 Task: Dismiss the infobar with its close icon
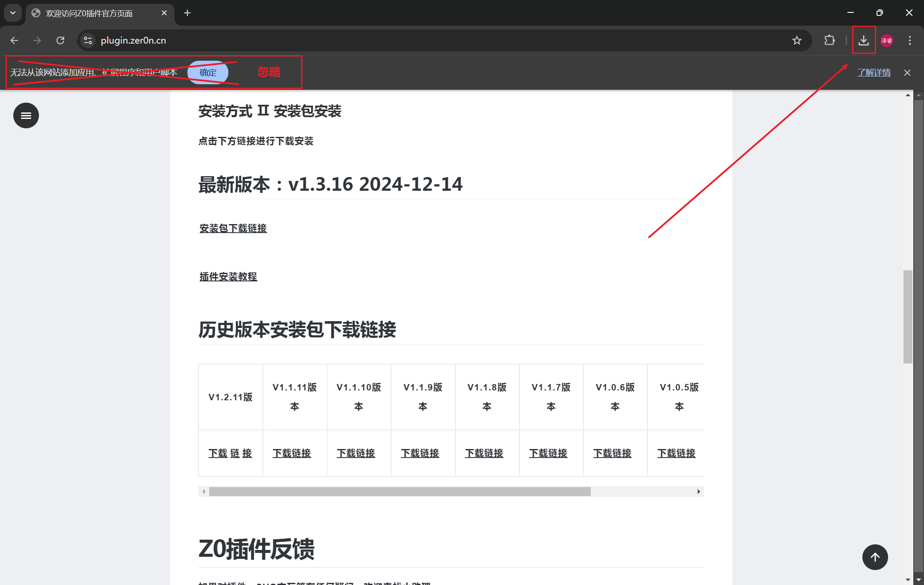pyautogui.click(x=907, y=72)
